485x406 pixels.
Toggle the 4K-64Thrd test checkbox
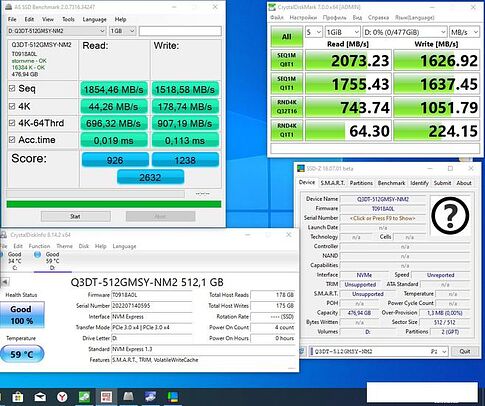click(12, 123)
